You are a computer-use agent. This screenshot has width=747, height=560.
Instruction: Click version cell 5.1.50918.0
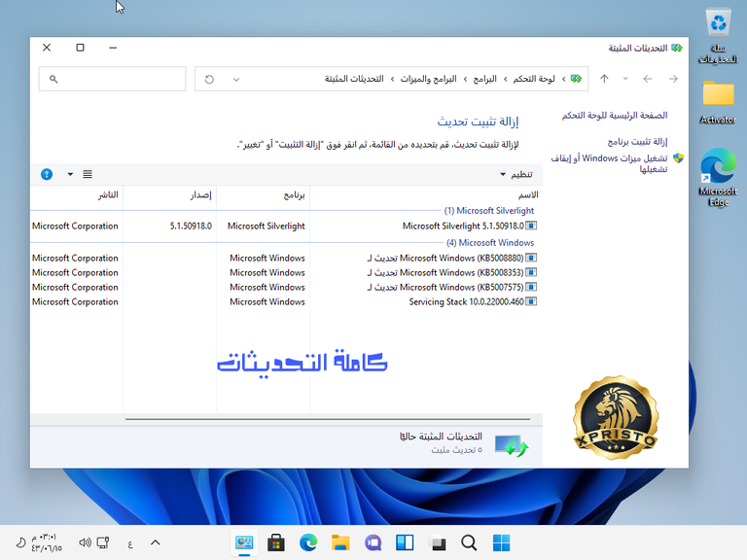tap(191, 226)
